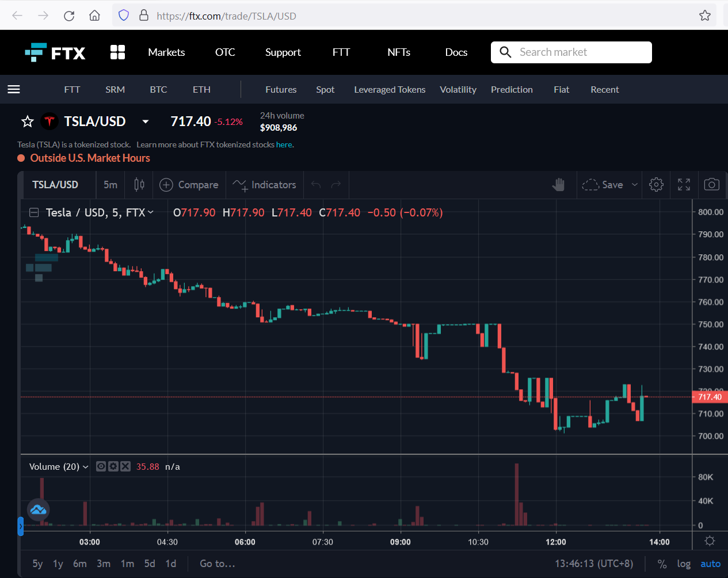728x578 pixels.
Task: Click the Tesla logo icon
Action: click(49, 121)
